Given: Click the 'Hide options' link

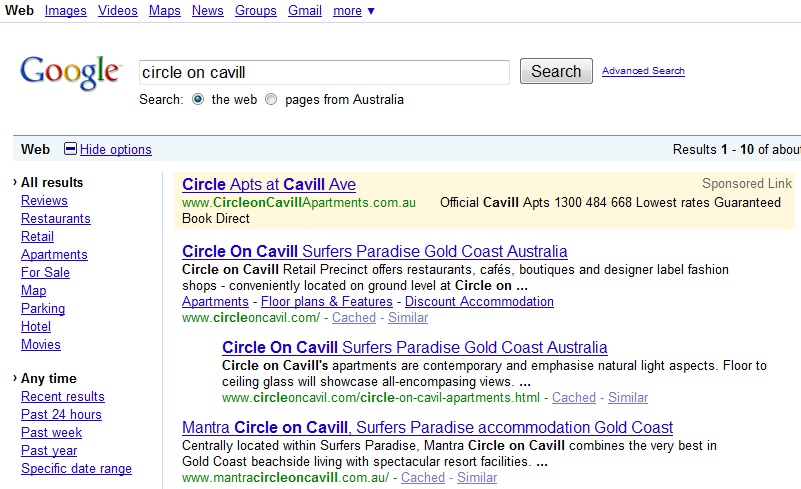Looking at the screenshot, I should 116,149.
